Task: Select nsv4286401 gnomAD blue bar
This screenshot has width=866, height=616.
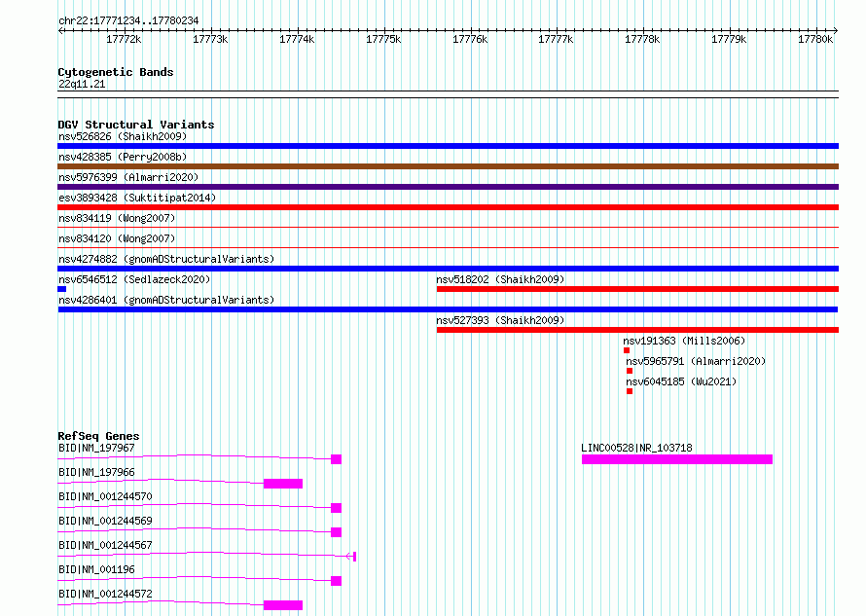Action: point(448,309)
